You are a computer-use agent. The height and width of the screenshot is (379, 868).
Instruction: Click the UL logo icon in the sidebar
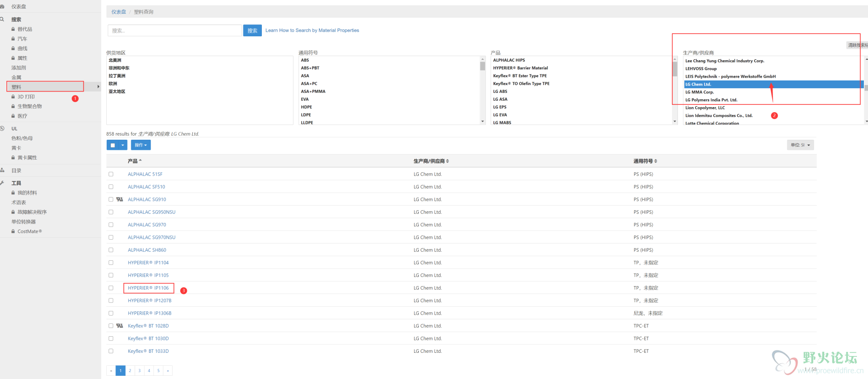point(2,128)
